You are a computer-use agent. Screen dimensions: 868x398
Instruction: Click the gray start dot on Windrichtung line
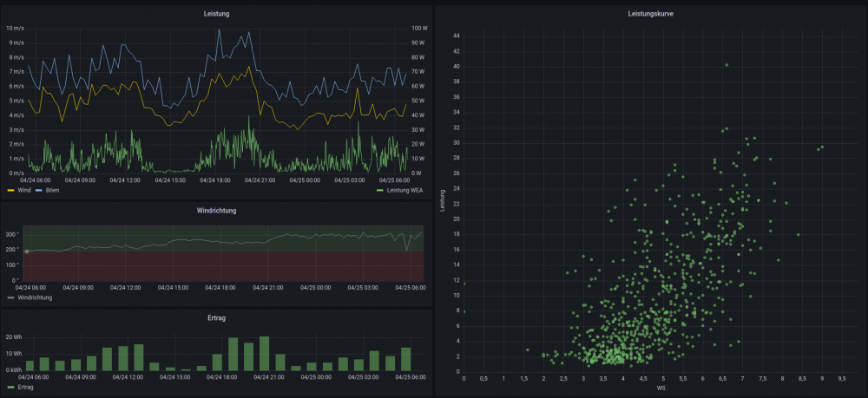[26, 251]
